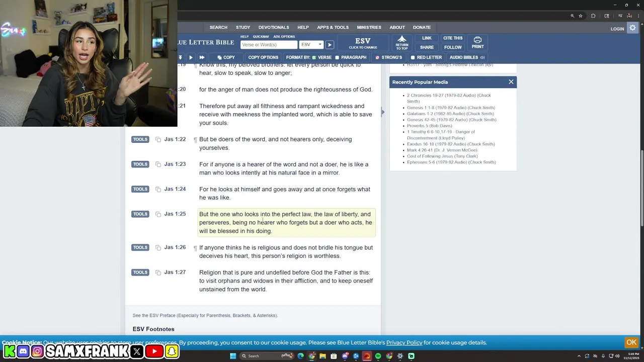Screen dimensions: 644x362
Task: Click the sidebar collapse arrow handle
Action: pos(383,112)
